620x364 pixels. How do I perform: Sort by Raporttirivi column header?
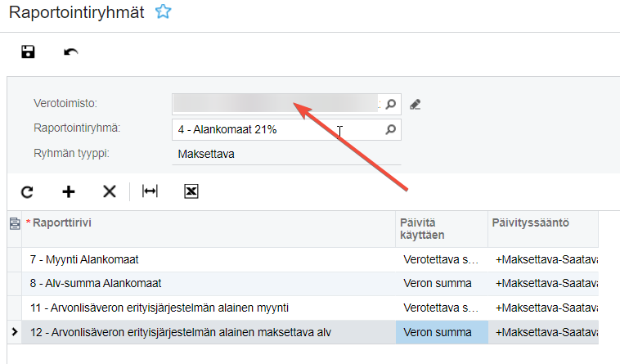204,223
